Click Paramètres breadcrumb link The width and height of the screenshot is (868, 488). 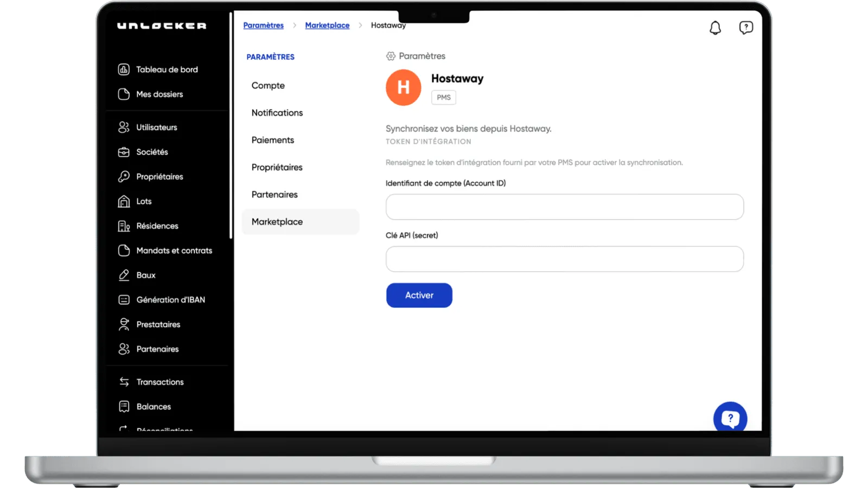[263, 25]
